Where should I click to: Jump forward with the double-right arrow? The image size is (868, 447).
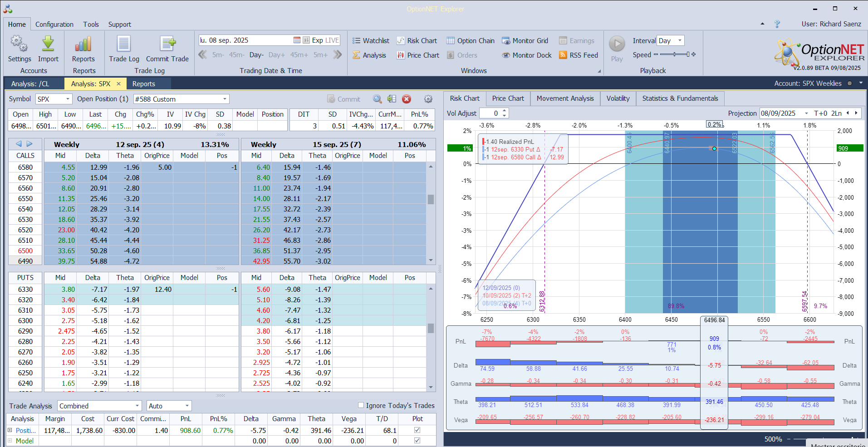click(x=338, y=55)
